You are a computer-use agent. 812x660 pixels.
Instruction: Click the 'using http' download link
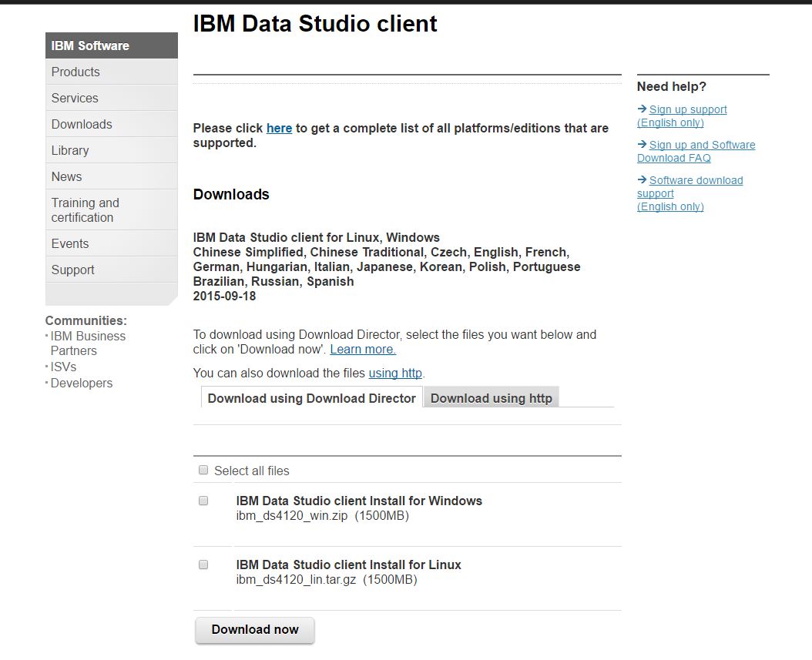[x=395, y=373]
